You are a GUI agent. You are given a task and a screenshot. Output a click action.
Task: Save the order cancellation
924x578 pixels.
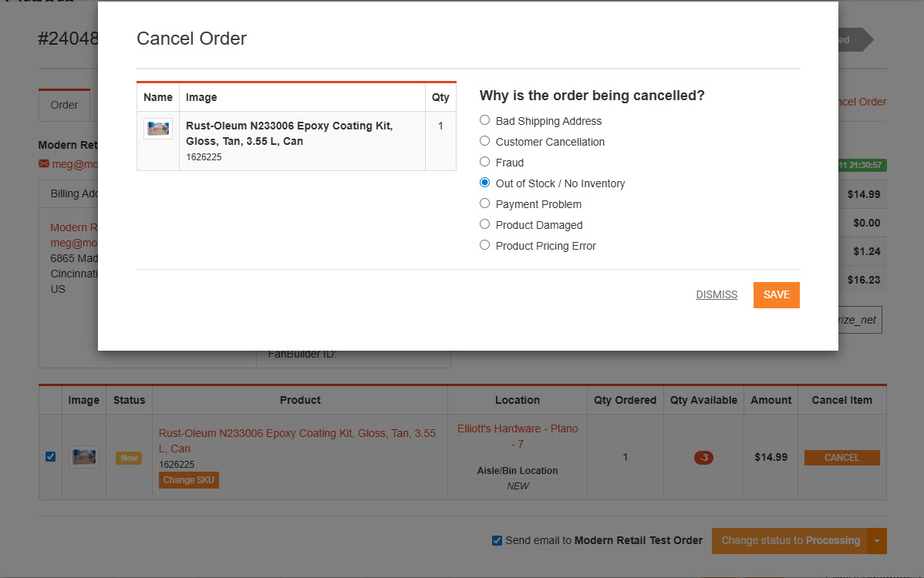[776, 295]
